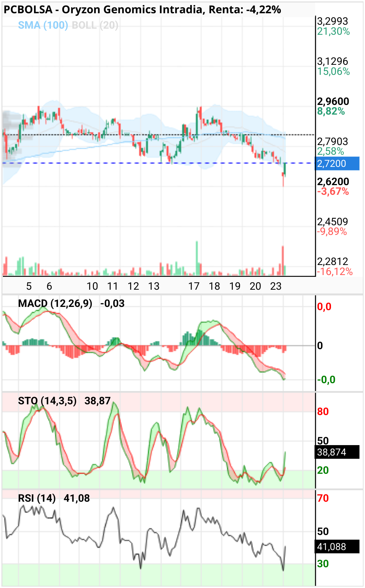The width and height of the screenshot is (365, 588).
Task: Click the MACD (12,26,9) indicator title
Action: click(x=55, y=304)
